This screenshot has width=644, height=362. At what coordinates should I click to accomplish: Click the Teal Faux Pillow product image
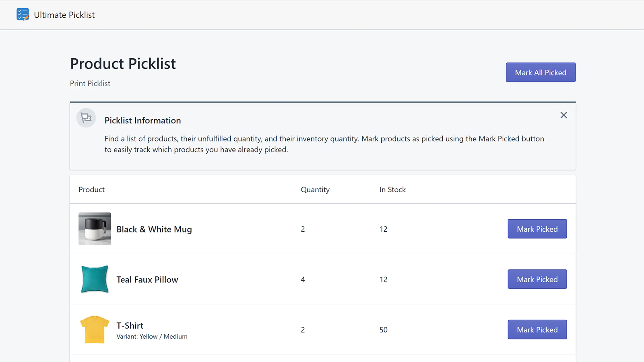tap(94, 279)
